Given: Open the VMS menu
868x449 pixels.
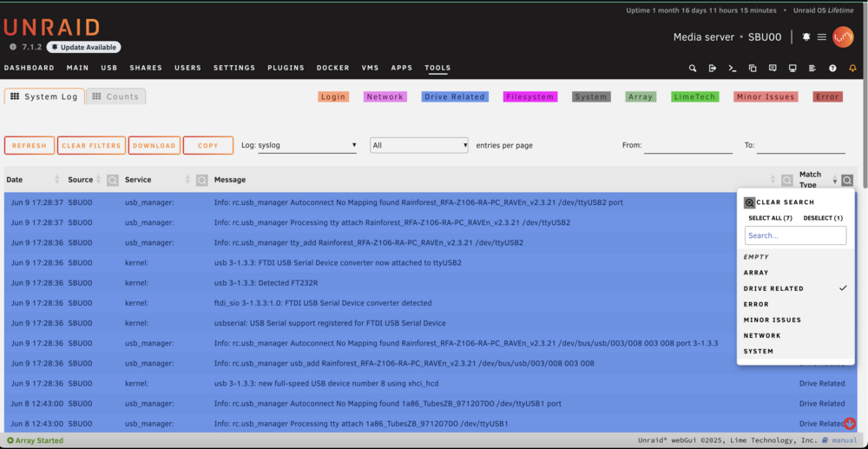Looking at the screenshot, I should click(371, 68).
